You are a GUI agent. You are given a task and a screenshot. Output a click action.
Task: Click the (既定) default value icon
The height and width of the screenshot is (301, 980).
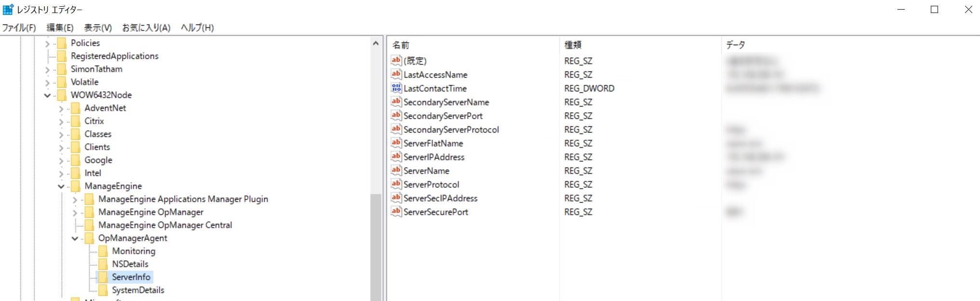pos(396,61)
